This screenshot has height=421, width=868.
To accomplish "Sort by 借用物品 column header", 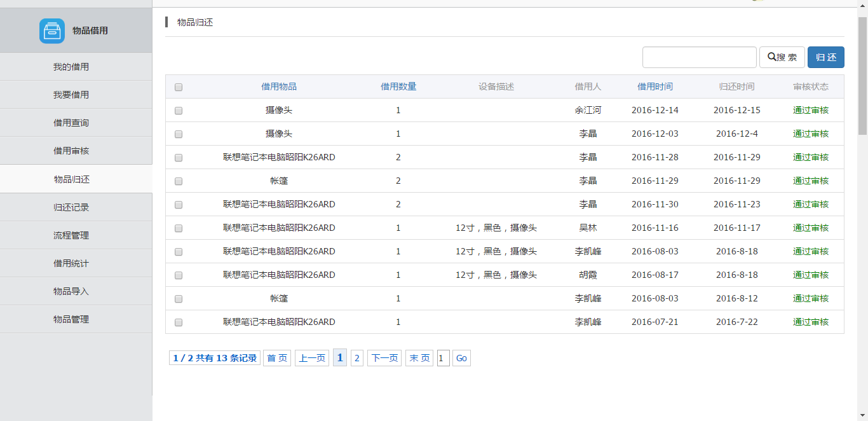I will (x=279, y=86).
